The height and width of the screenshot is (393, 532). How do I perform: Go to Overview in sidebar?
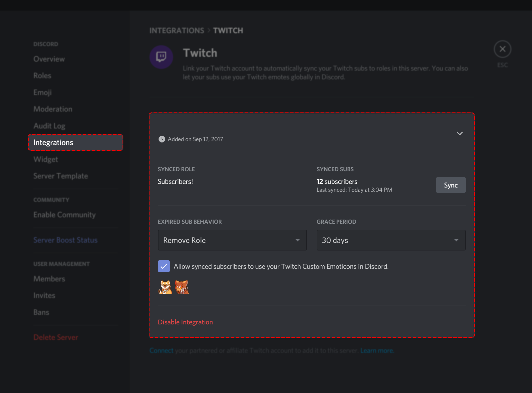point(49,59)
